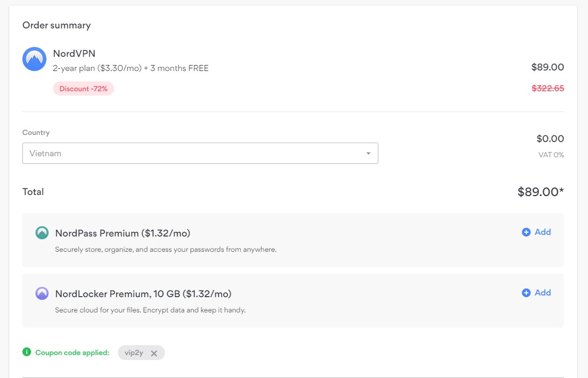Add NordPass Premium to the order

point(536,232)
